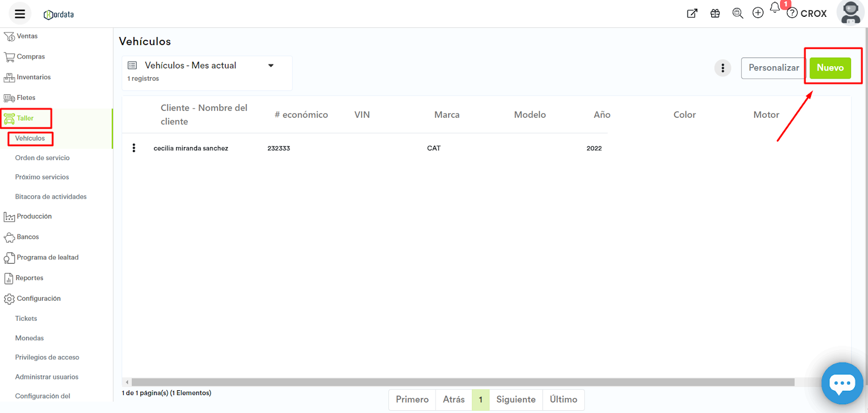Sort by the Marca column header
The width and height of the screenshot is (868, 413).
[446, 115]
